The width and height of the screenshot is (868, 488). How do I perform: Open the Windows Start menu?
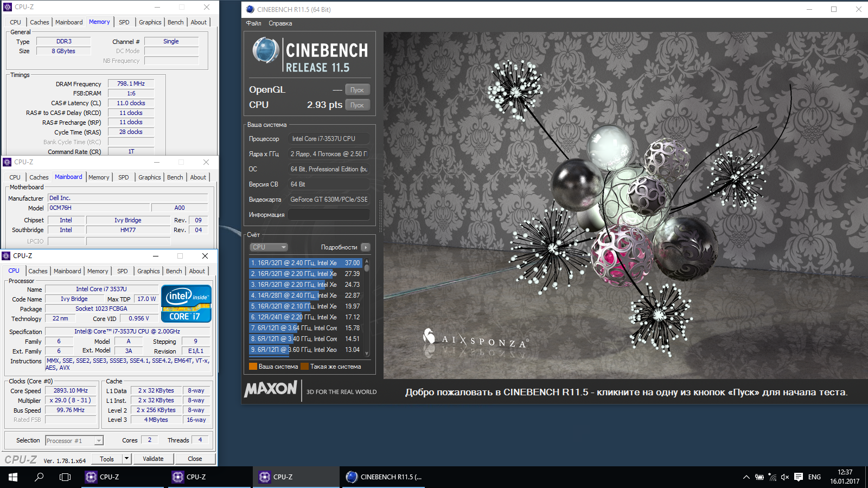pyautogui.click(x=13, y=477)
